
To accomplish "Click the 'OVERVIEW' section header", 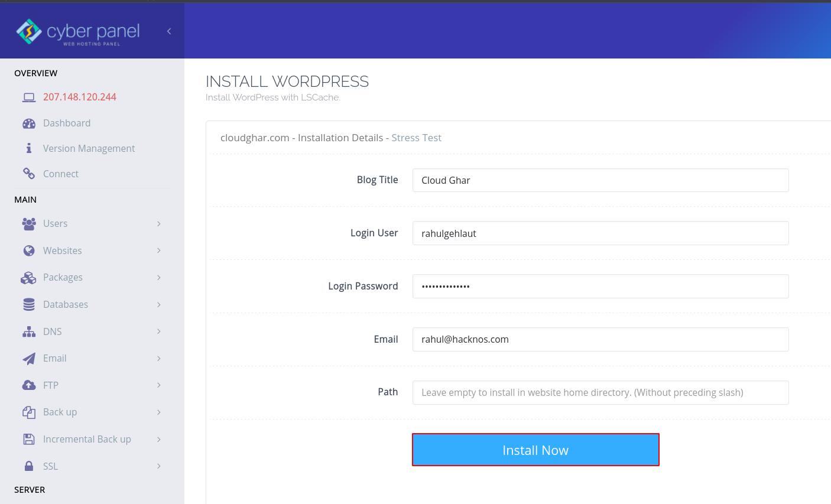I will point(36,73).
